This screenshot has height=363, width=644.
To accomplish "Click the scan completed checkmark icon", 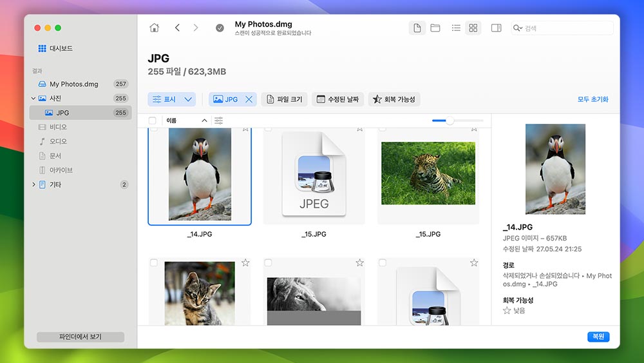I will (220, 28).
